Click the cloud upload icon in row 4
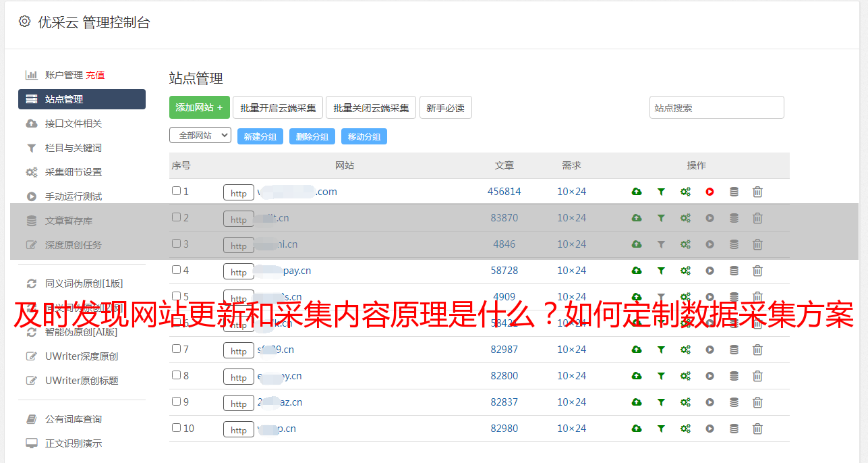The height and width of the screenshot is (463, 868). [x=637, y=271]
